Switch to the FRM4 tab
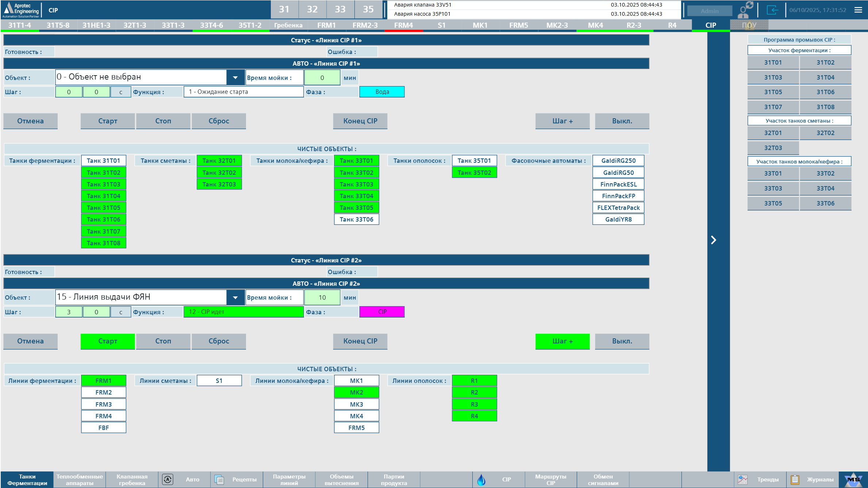The width and height of the screenshot is (868, 488). (404, 25)
